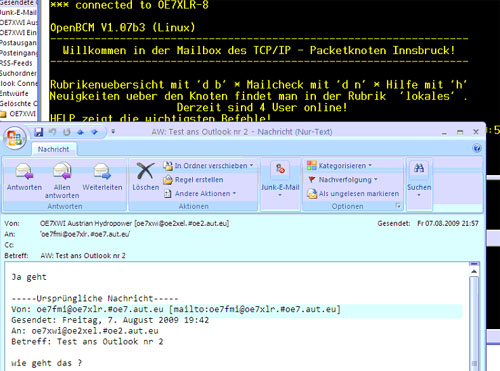Click the Office button orb

[x=14, y=138]
